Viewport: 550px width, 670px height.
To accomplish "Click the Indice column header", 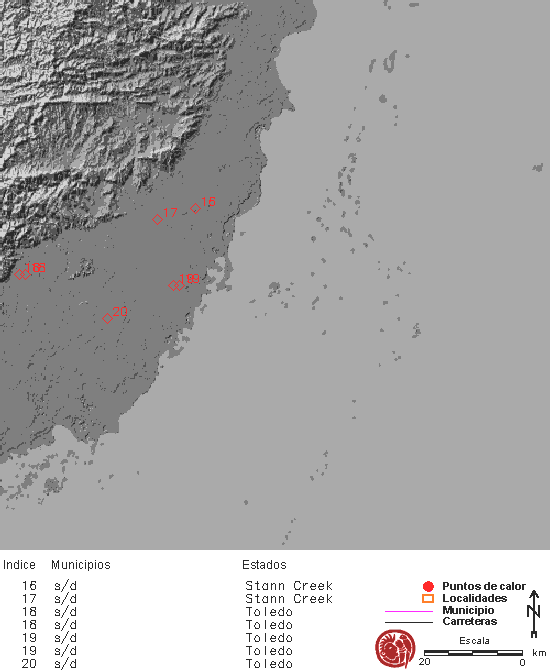I will pos(19,565).
